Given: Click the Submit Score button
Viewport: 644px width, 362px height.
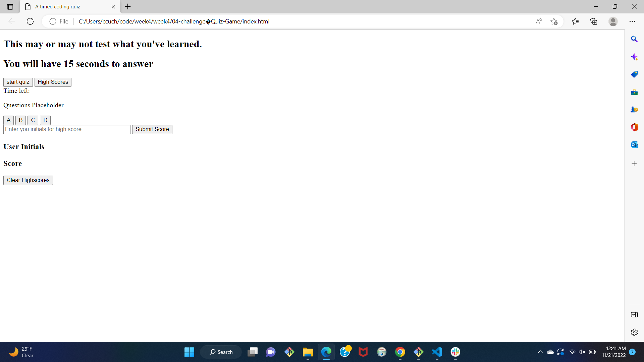Looking at the screenshot, I should (152, 129).
